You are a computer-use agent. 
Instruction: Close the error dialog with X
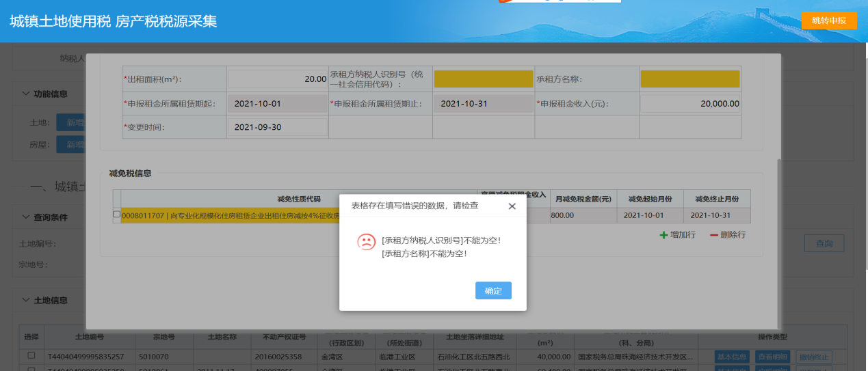coord(512,206)
